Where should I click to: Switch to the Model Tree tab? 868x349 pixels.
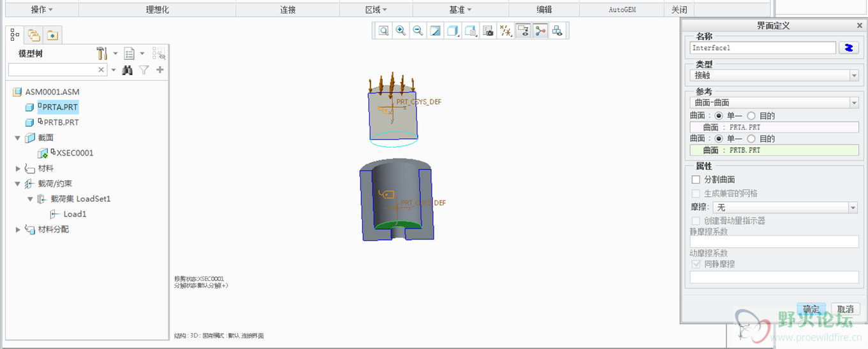[x=15, y=35]
